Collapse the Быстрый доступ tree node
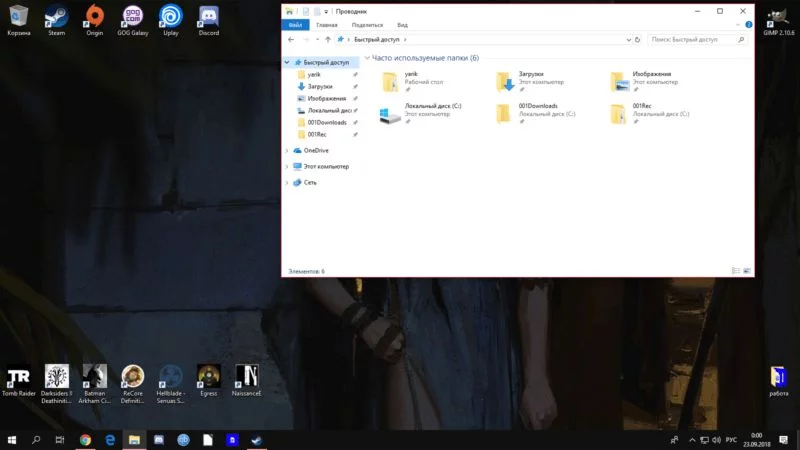Viewport: 800px width, 450px height. click(287, 62)
